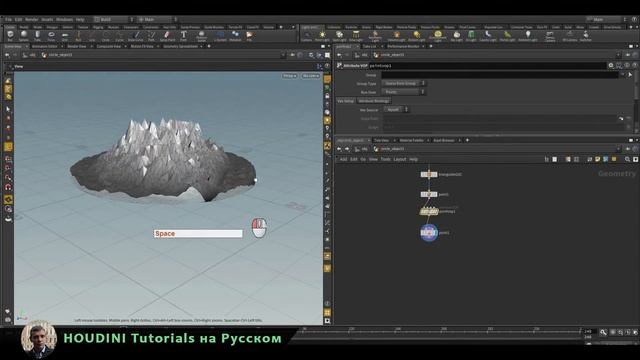Add a Switcher from the shelf
The height and width of the screenshot is (360, 640).
585,36
